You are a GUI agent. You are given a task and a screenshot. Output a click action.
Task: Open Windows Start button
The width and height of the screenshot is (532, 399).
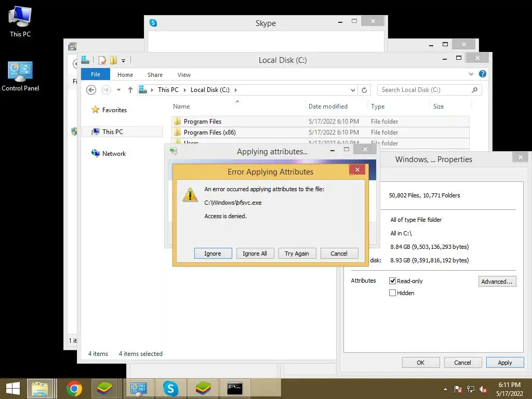(x=13, y=389)
